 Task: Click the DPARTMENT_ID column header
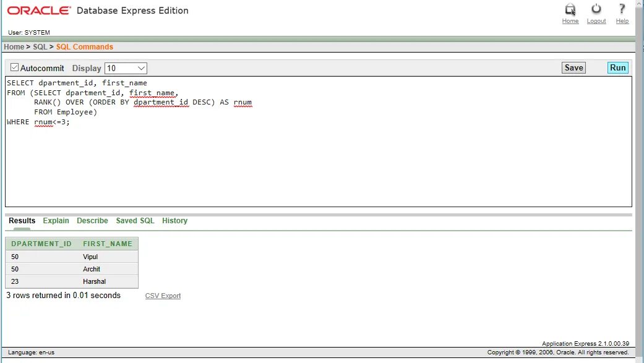[41, 244]
